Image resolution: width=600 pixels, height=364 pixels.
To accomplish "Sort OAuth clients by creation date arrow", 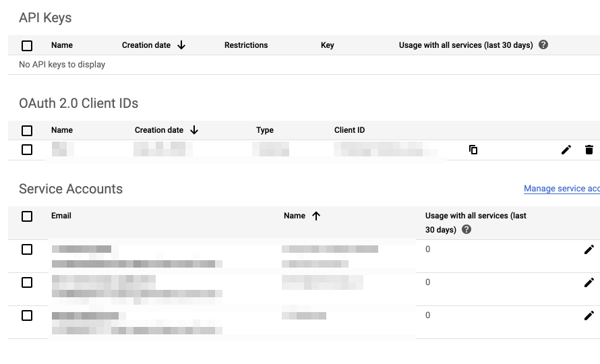I will pyautogui.click(x=194, y=130).
